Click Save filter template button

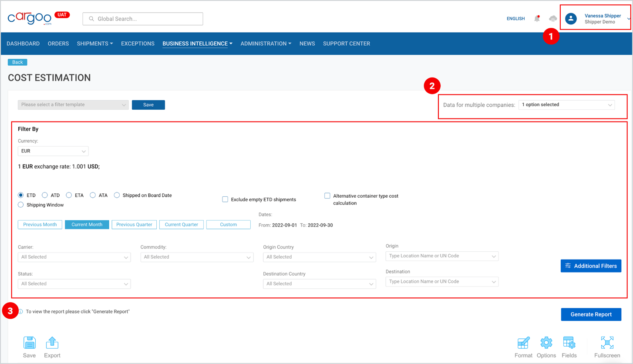pyautogui.click(x=148, y=105)
